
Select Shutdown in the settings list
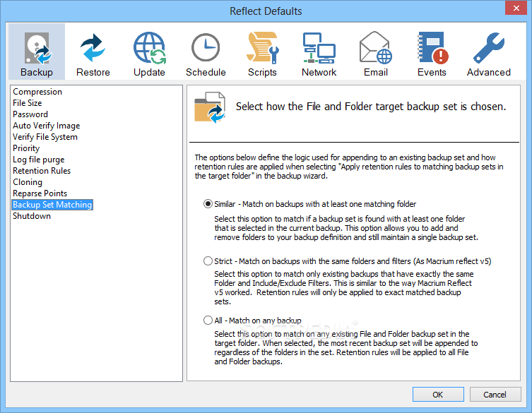coord(32,216)
